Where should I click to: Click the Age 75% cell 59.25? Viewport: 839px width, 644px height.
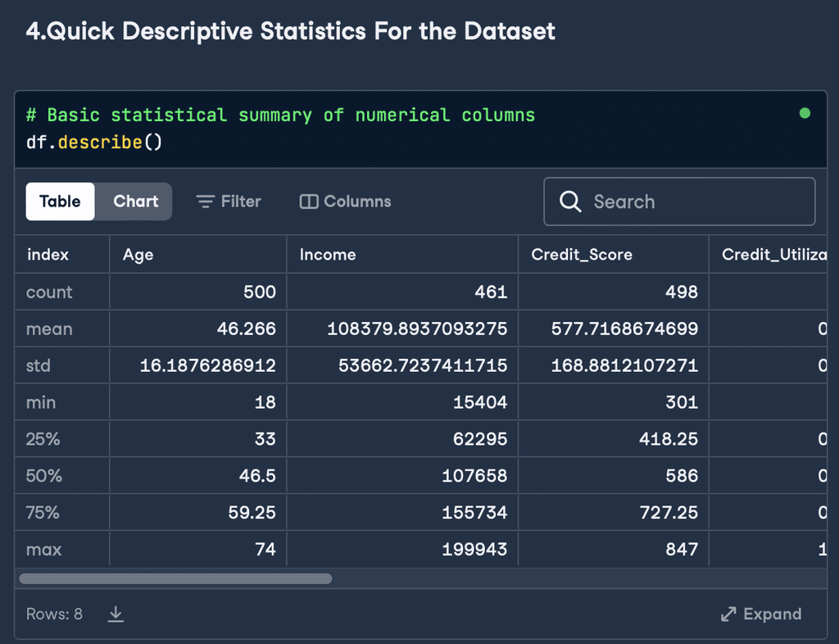click(198, 512)
